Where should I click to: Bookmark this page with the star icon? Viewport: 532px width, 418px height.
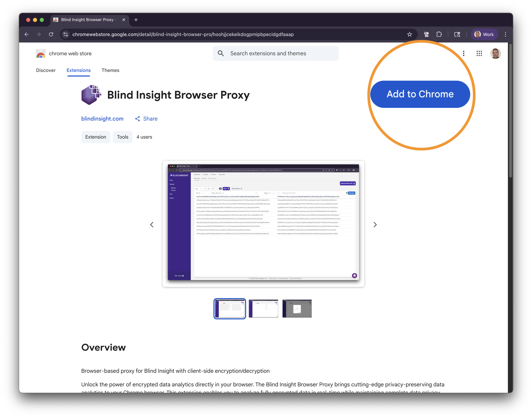[409, 35]
